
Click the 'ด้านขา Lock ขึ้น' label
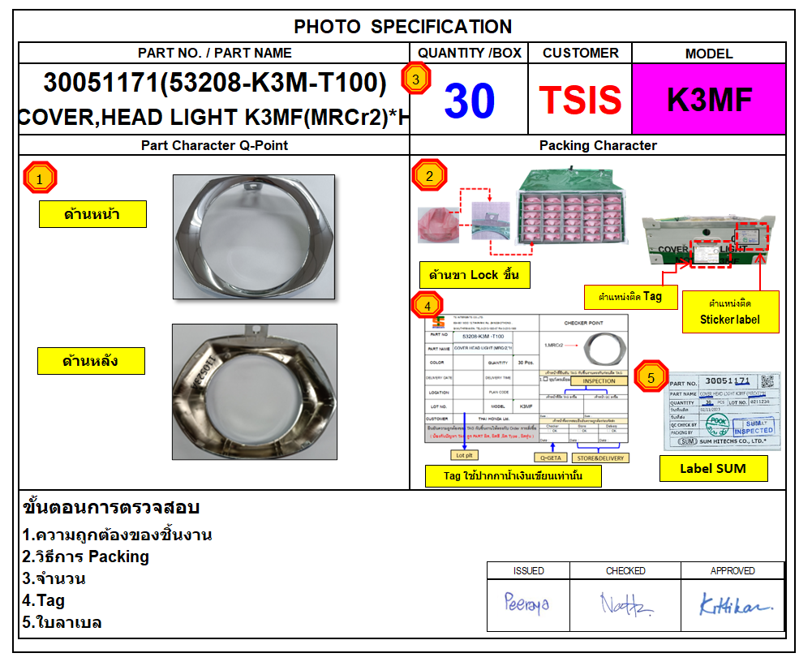475,275
